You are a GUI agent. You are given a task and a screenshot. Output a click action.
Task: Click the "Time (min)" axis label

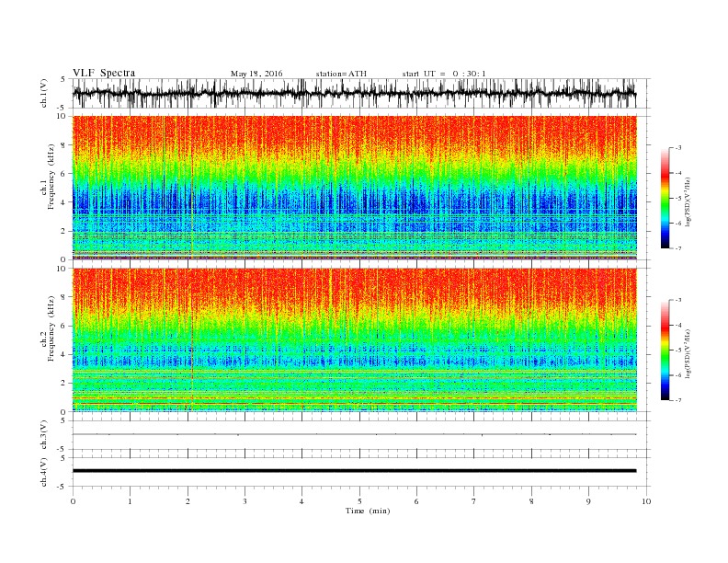coord(368,511)
